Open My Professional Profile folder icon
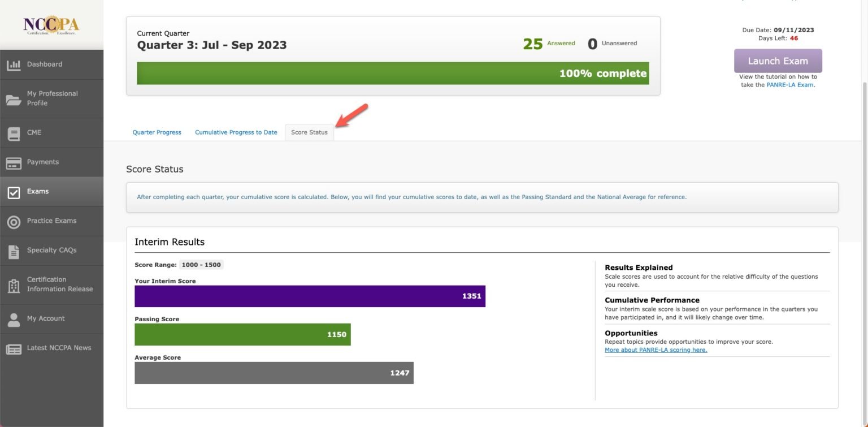The width and height of the screenshot is (868, 427). pyautogui.click(x=14, y=100)
